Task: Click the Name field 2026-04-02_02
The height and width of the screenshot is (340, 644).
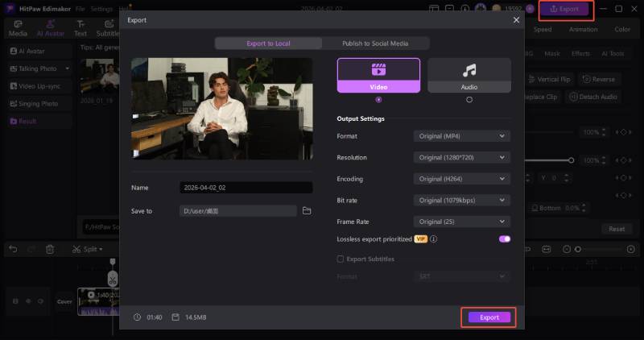Action: pos(246,188)
